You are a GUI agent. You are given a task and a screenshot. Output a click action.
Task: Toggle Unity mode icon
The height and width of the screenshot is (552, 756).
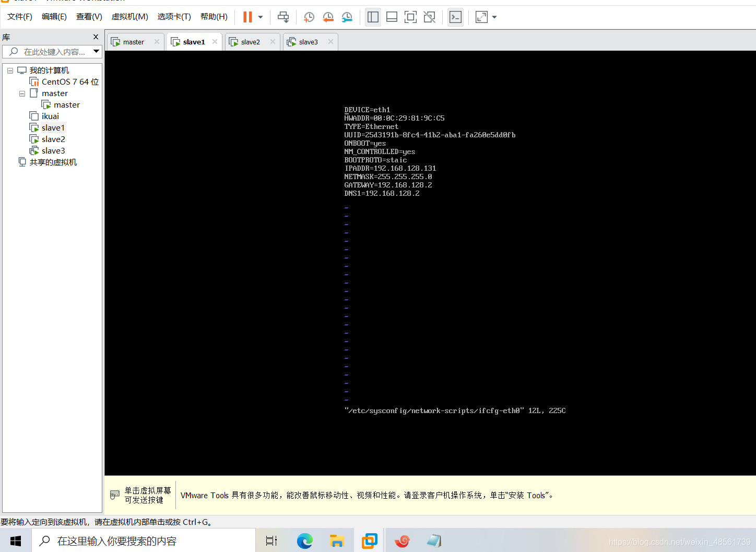tap(429, 17)
